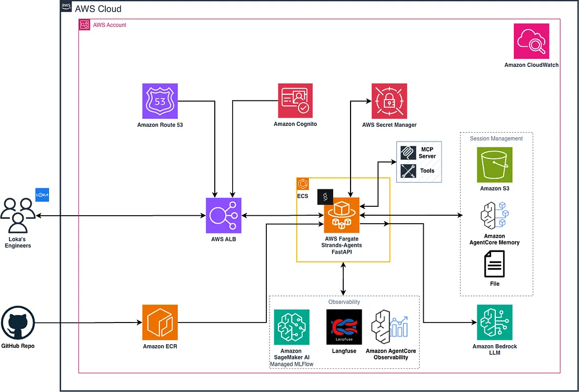Select the 'Amazon Cognito' label

pos(295,124)
